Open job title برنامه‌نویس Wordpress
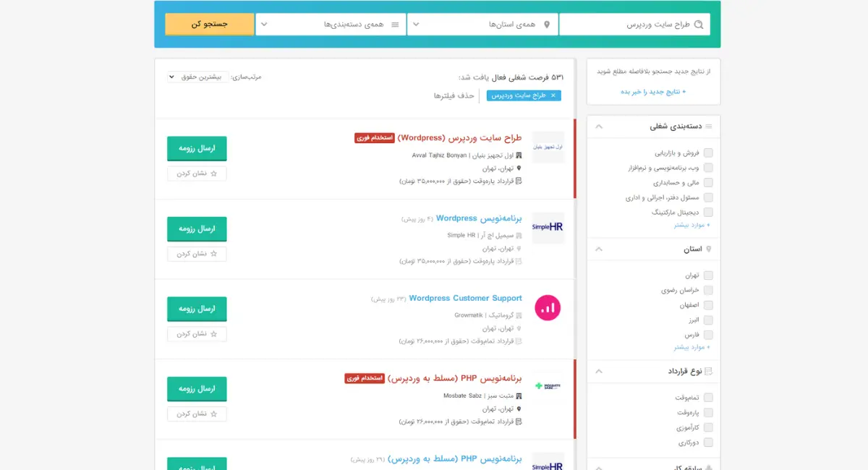Viewport: 868px width, 470px height. tap(479, 218)
